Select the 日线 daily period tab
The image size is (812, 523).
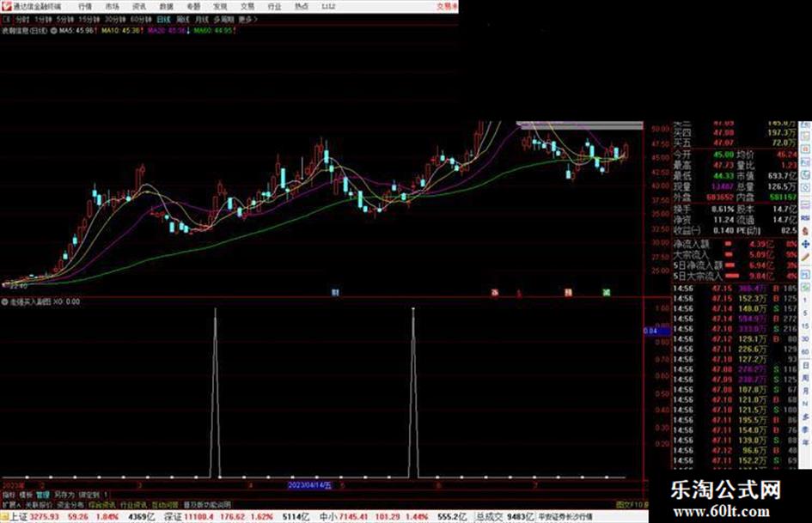163,19
